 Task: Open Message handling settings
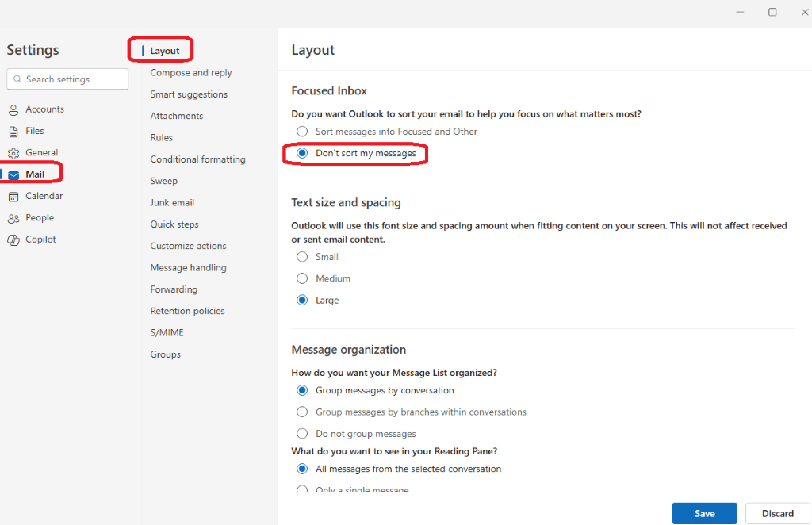coord(188,268)
